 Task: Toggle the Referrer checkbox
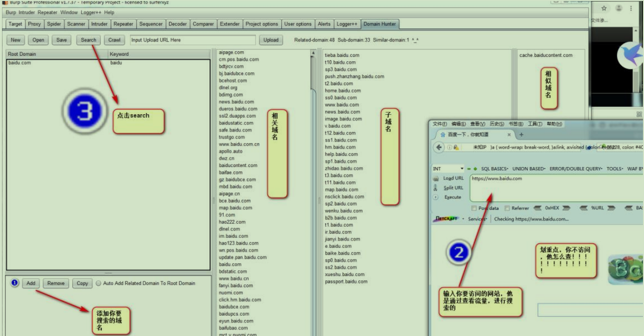[507, 208]
